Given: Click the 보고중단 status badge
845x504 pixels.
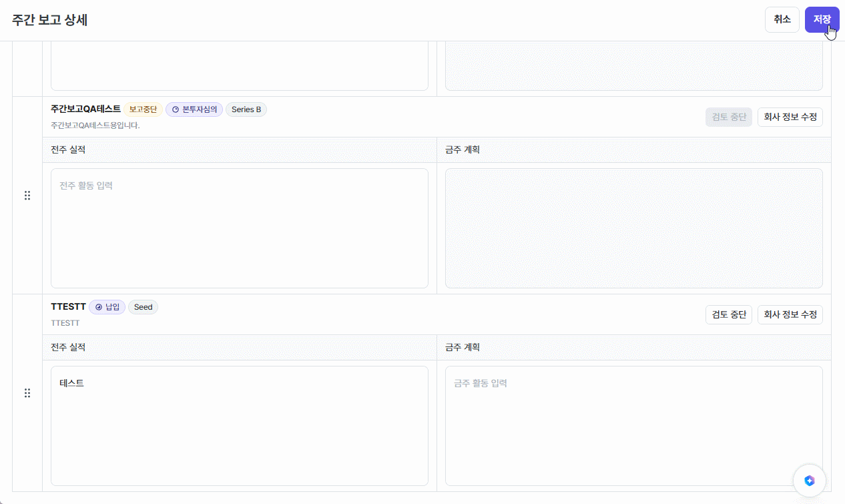Looking at the screenshot, I should (143, 109).
